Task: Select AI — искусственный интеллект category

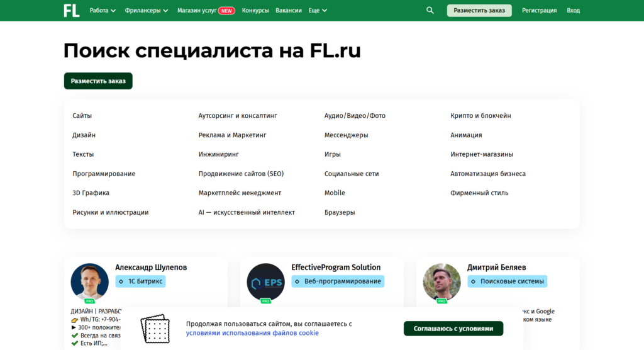Action: 247,212
